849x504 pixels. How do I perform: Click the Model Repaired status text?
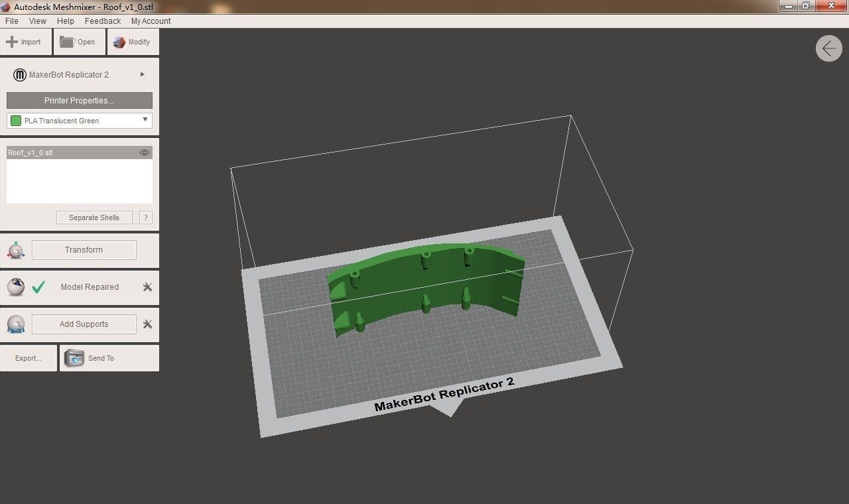pos(90,287)
